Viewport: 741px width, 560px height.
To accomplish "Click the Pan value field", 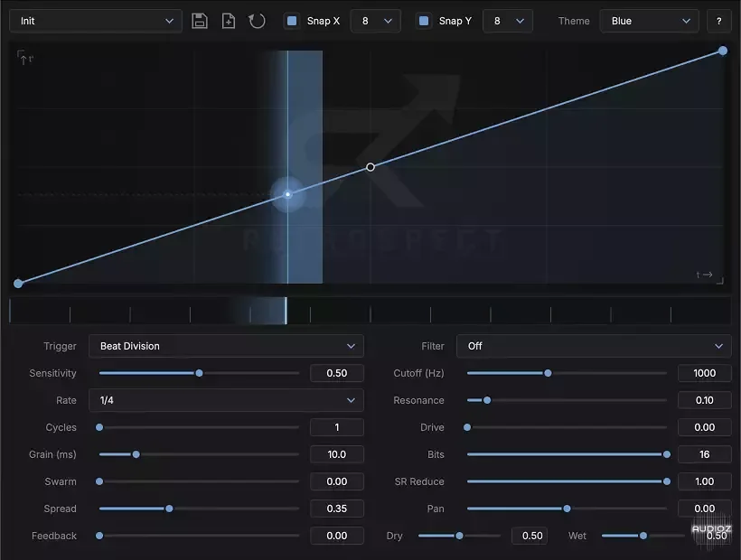I will click(x=705, y=509).
